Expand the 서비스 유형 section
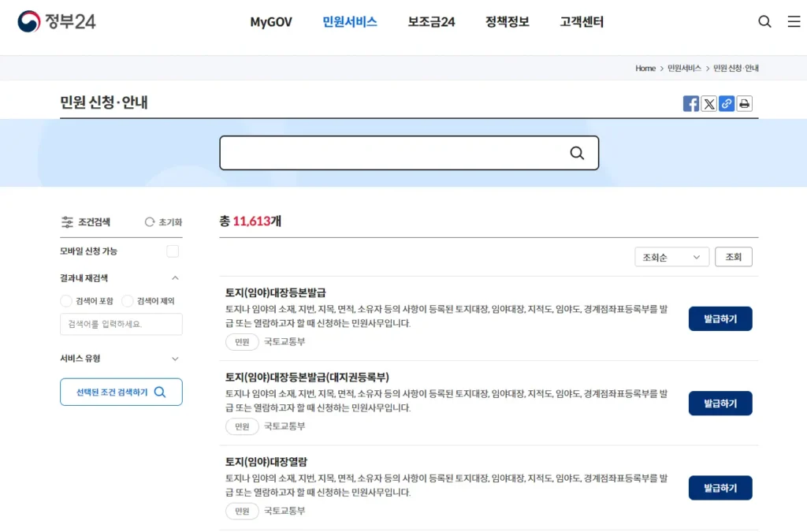Screen dimensions: 807x532 coord(175,359)
